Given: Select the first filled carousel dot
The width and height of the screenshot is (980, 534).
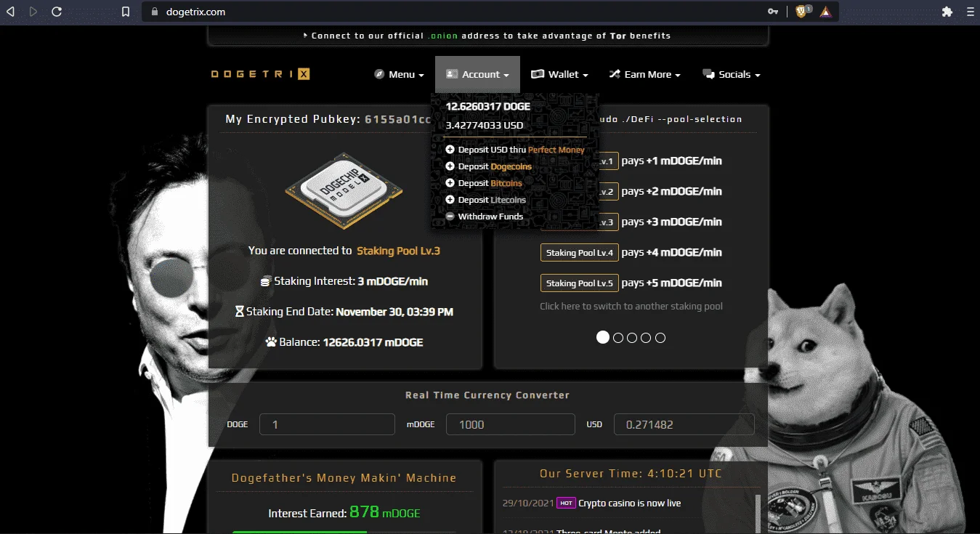Looking at the screenshot, I should (x=603, y=337).
